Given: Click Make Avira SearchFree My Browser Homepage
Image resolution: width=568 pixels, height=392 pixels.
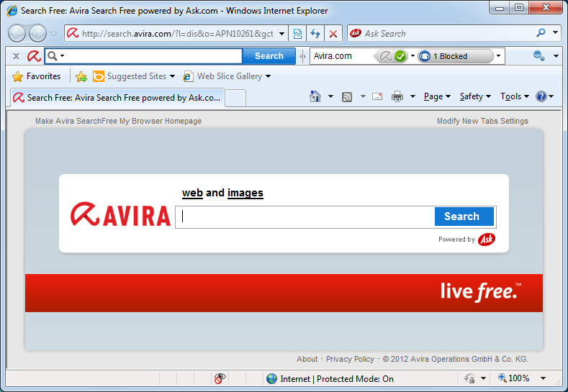Looking at the screenshot, I should point(118,121).
